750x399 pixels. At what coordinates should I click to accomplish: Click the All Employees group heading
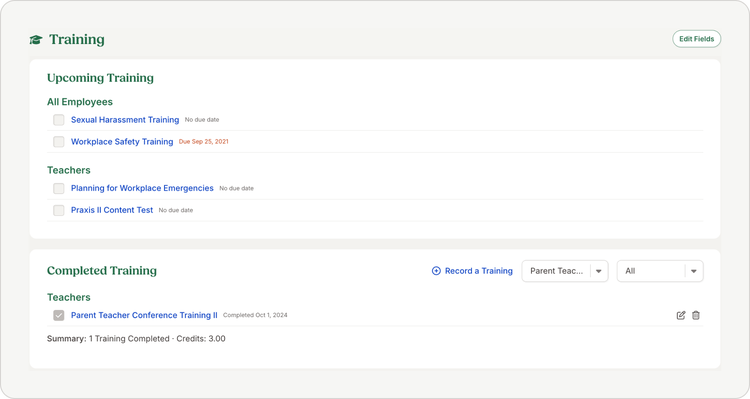tap(80, 102)
